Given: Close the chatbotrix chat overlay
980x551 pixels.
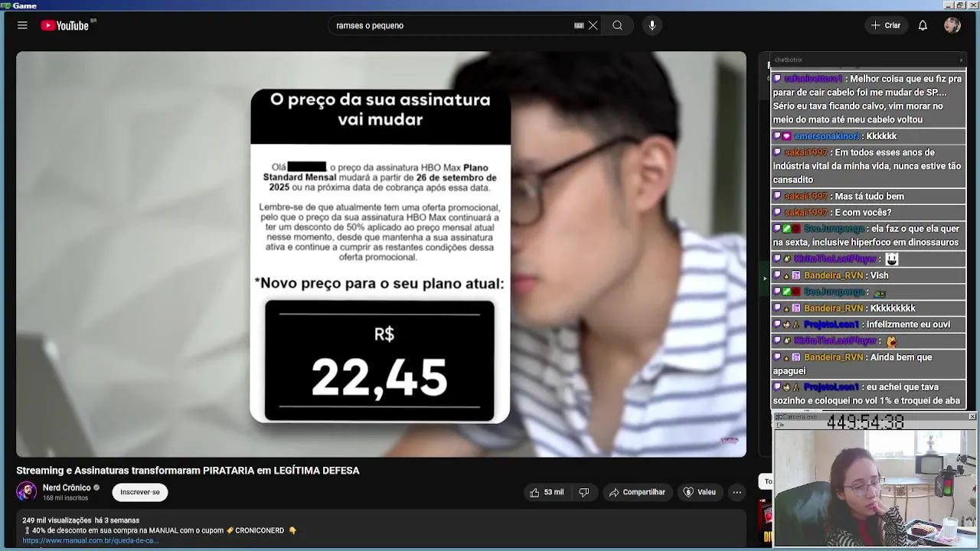Looking at the screenshot, I should (x=961, y=60).
